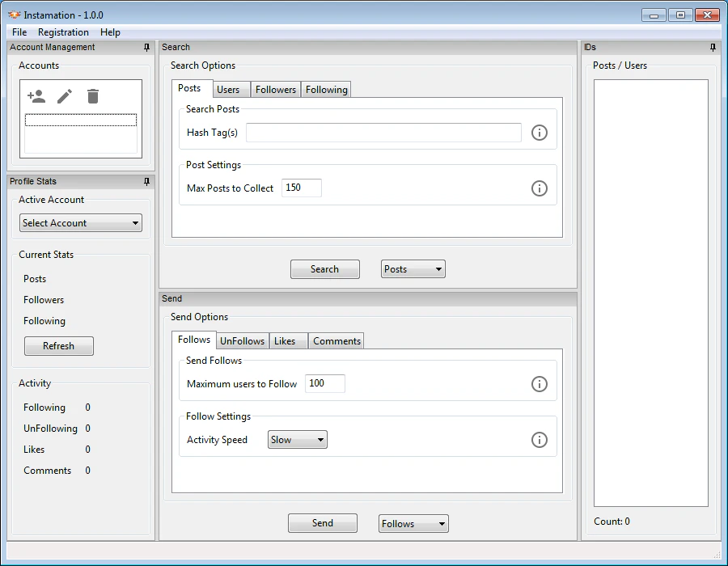The image size is (728, 566).
Task: Switch to the UnFollows send tab
Action: coord(243,341)
